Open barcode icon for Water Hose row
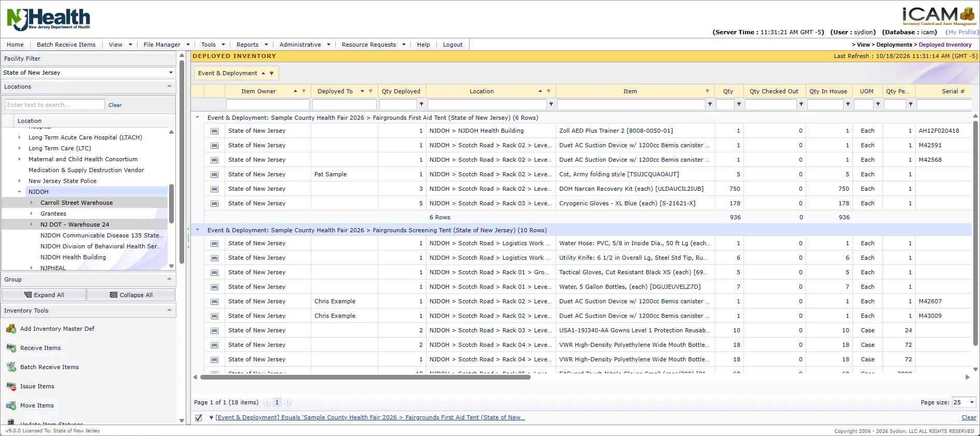The height and width of the screenshot is (436, 980). [214, 244]
